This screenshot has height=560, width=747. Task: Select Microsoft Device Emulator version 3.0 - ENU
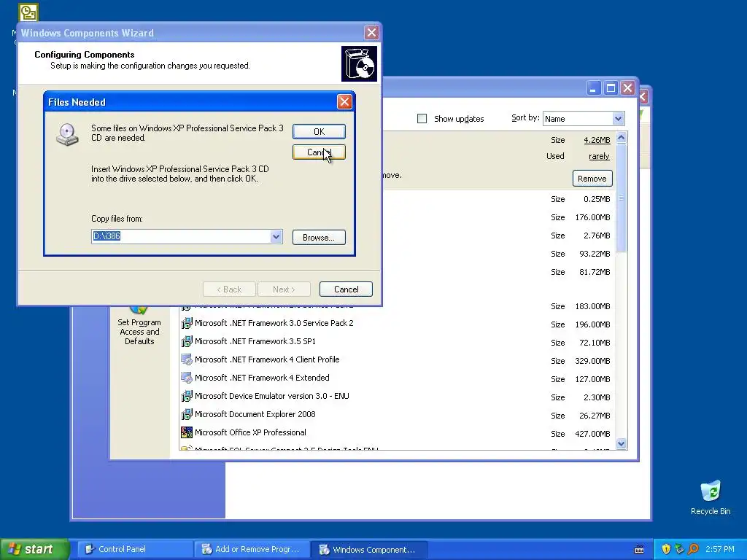click(x=271, y=396)
